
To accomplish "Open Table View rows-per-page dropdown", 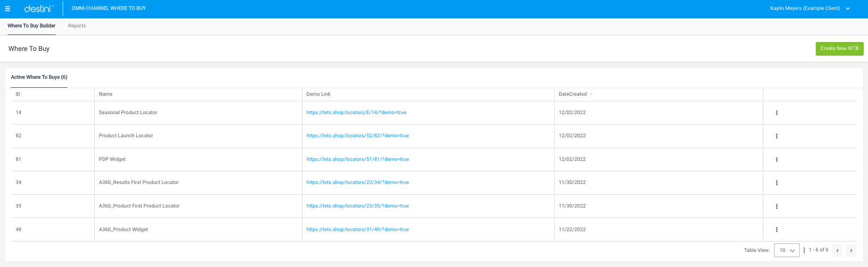I will pos(787,250).
